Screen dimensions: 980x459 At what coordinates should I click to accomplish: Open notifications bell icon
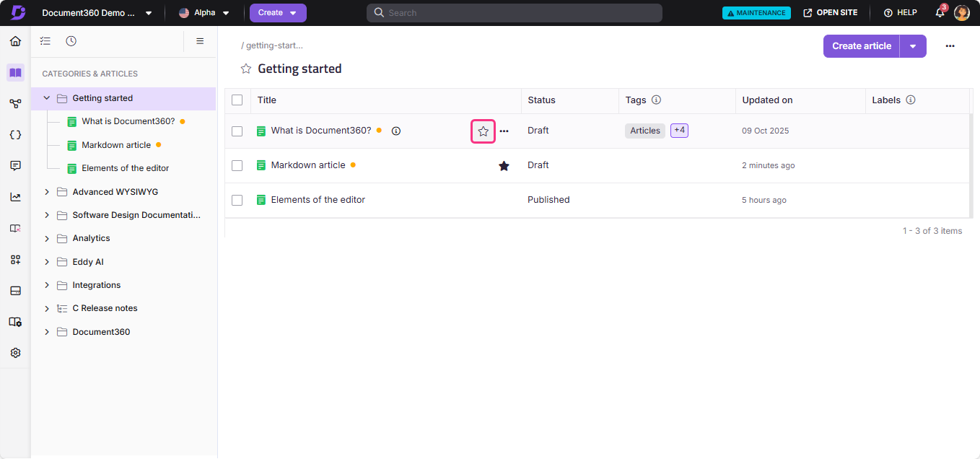(940, 13)
